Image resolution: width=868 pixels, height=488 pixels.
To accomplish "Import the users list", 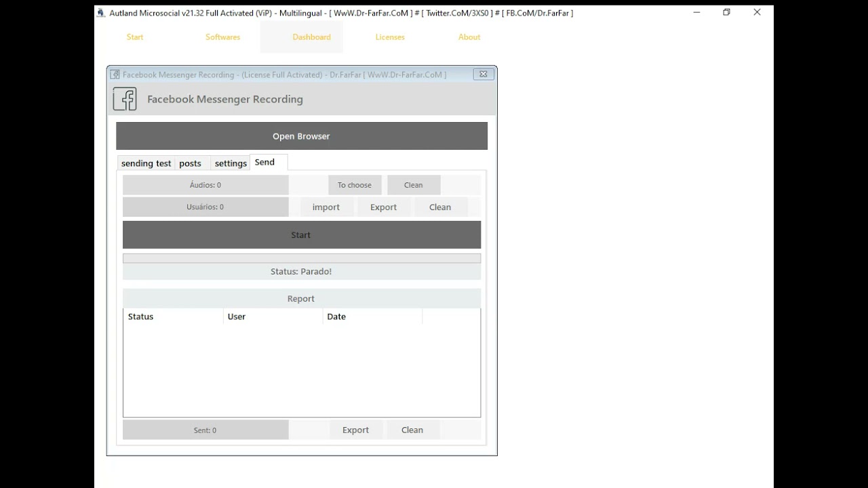I will pyautogui.click(x=326, y=207).
